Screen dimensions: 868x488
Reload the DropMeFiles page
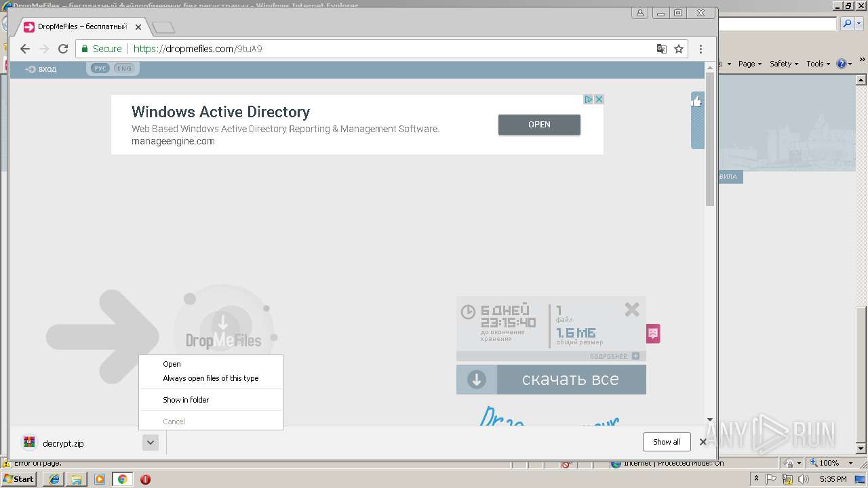point(63,49)
